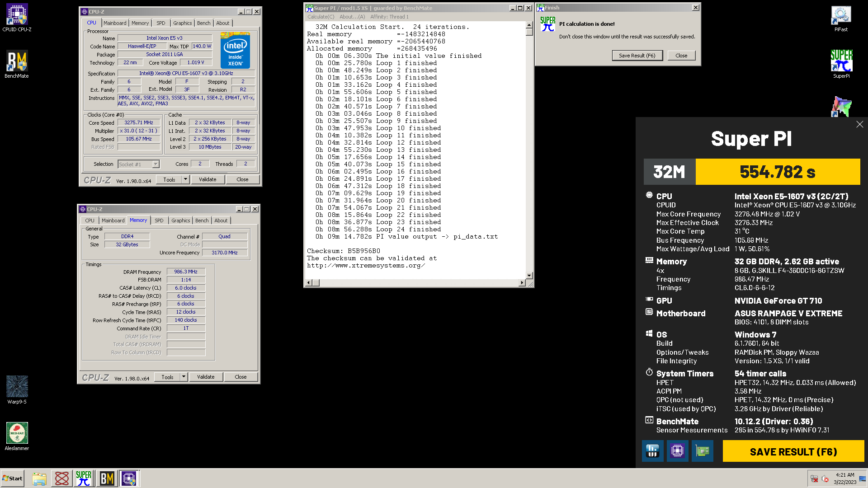Viewport: 868px width, 488px height.
Task: Click the CPU chip icon in BenchMate panel
Action: 677,451
